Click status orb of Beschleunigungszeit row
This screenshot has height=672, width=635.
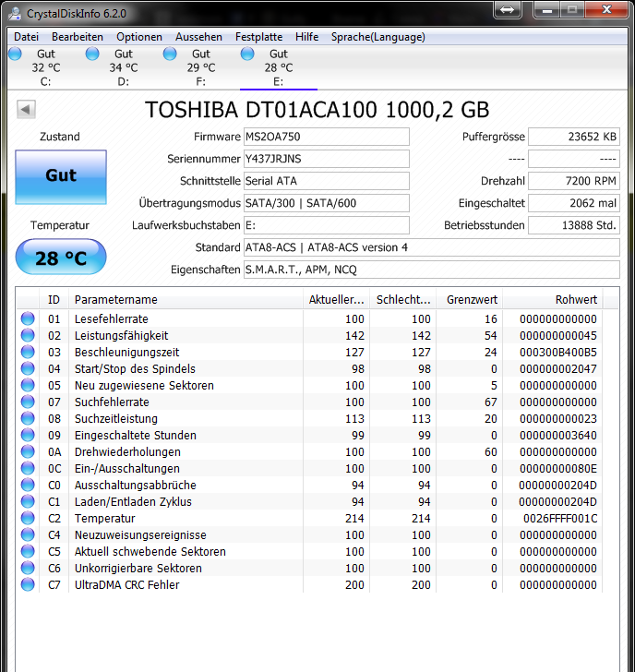(x=28, y=352)
